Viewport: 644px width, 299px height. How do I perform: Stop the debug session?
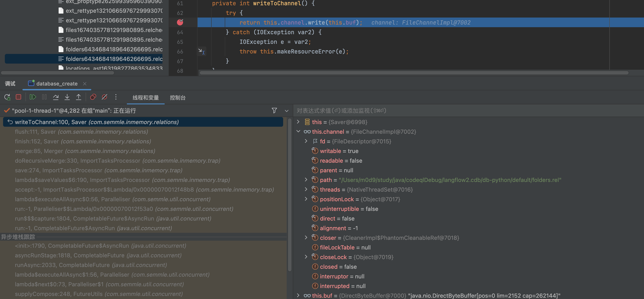click(18, 97)
